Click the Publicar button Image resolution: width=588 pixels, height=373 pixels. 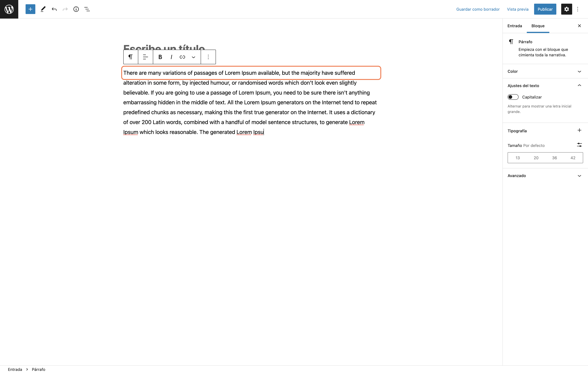(x=545, y=9)
